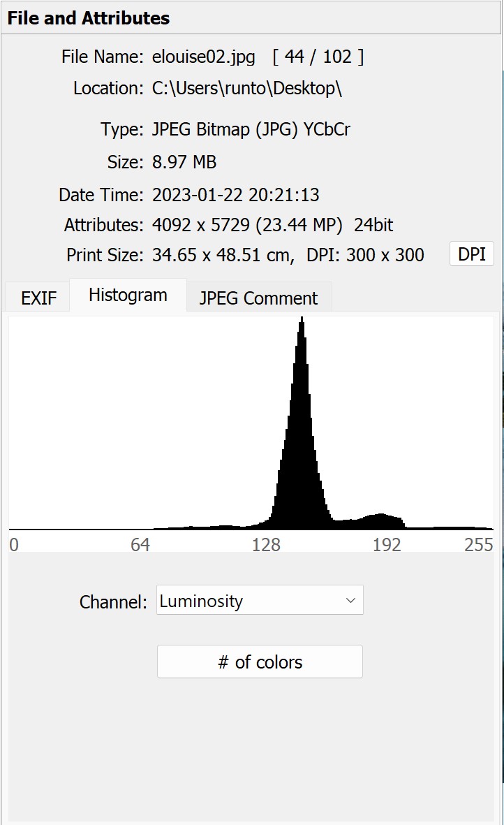Click the 8.97 MB size value
The image size is (504, 825).
click(184, 162)
